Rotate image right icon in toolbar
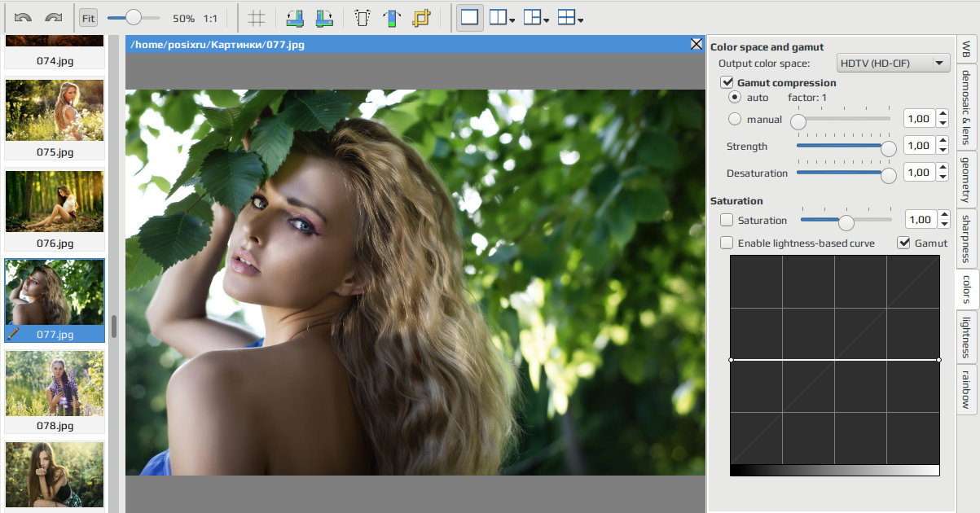The height and width of the screenshot is (513, 980). (x=323, y=18)
